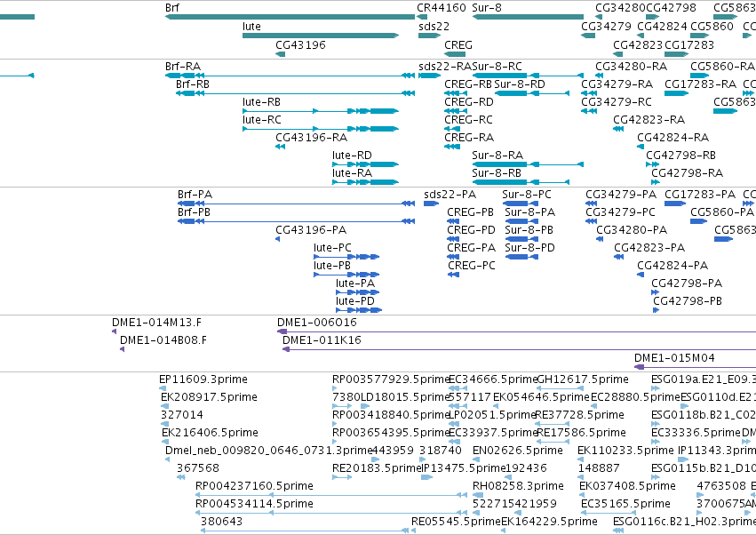Click the Brf gene label in top track
This screenshot has height=535, width=756.
point(172,8)
